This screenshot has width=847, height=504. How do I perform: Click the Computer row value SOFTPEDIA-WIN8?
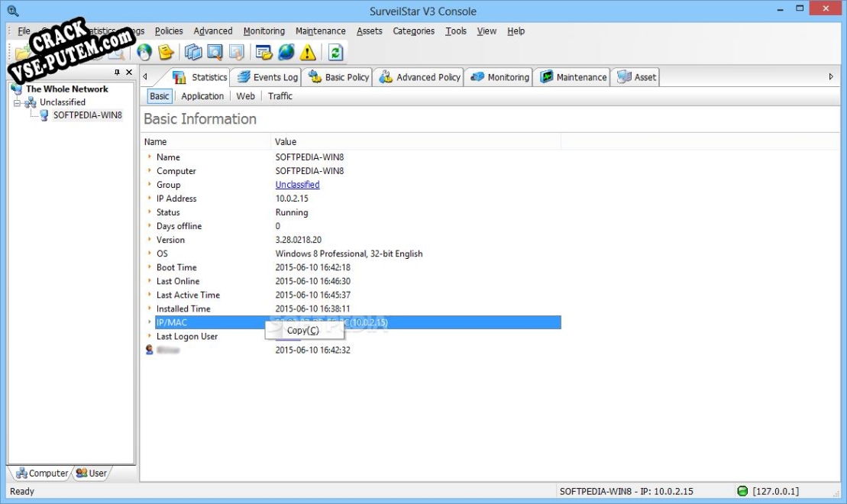pyautogui.click(x=309, y=171)
